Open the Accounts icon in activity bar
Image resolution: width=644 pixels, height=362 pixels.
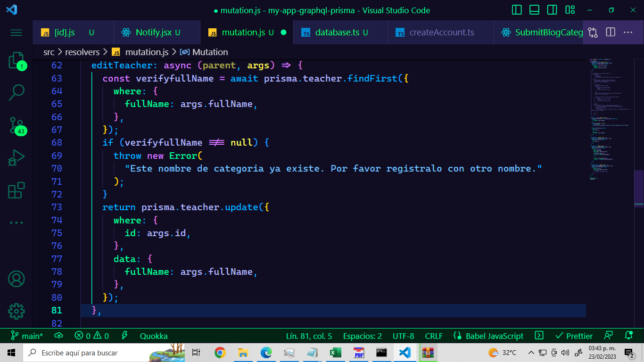[x=17, y=279]
